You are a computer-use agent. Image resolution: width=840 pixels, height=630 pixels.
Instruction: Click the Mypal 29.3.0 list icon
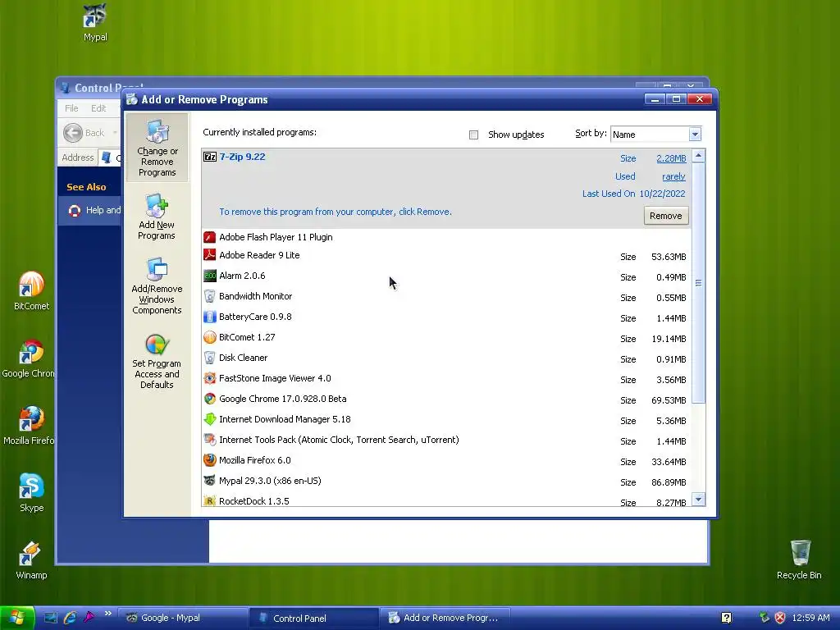(210, 481)
